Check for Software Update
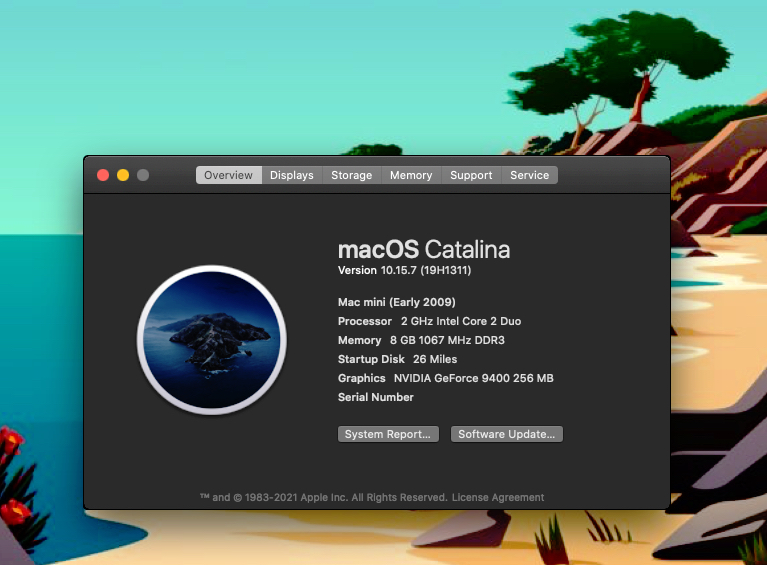 click(x=507, y=434)
